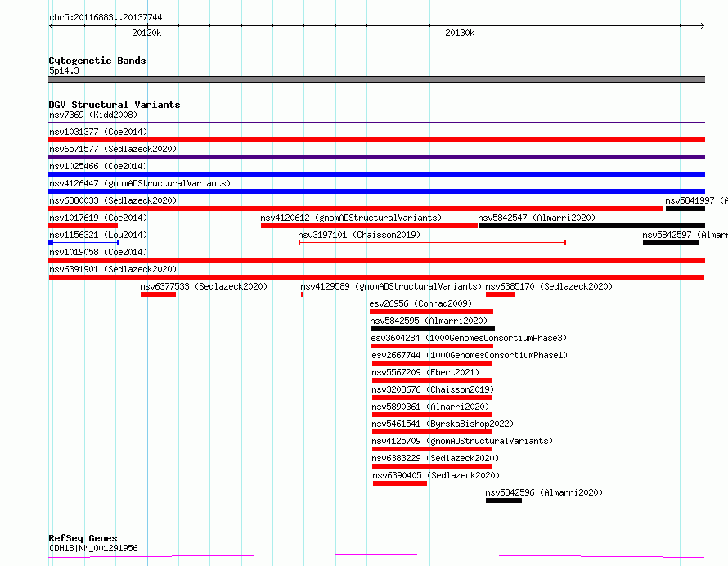Open nsv4125709 (gnomADStructuralVariants) label

point(462,441)
